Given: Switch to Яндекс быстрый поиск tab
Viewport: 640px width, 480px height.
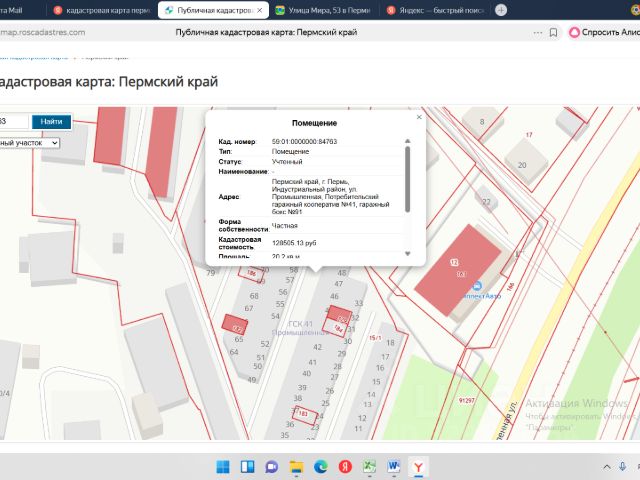Looking at the screenshot, I should [435, 10].
